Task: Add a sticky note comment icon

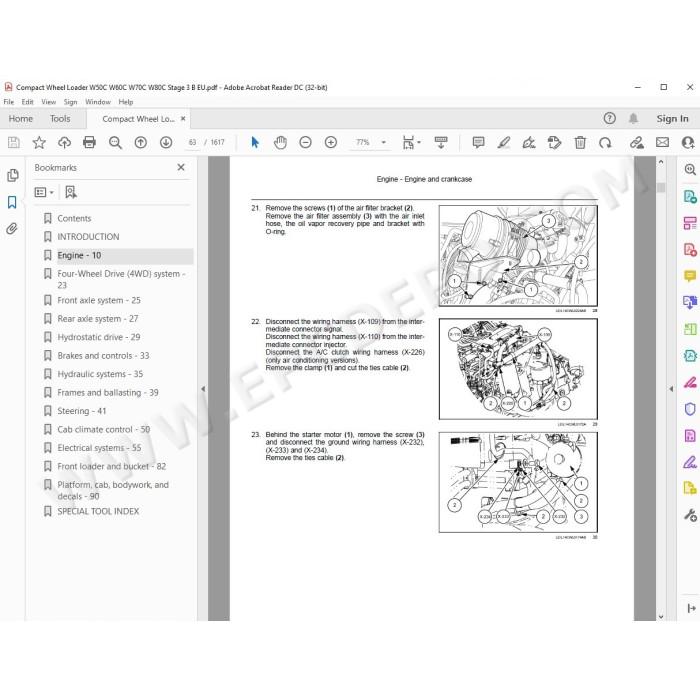Action: (x=478, y=142)
